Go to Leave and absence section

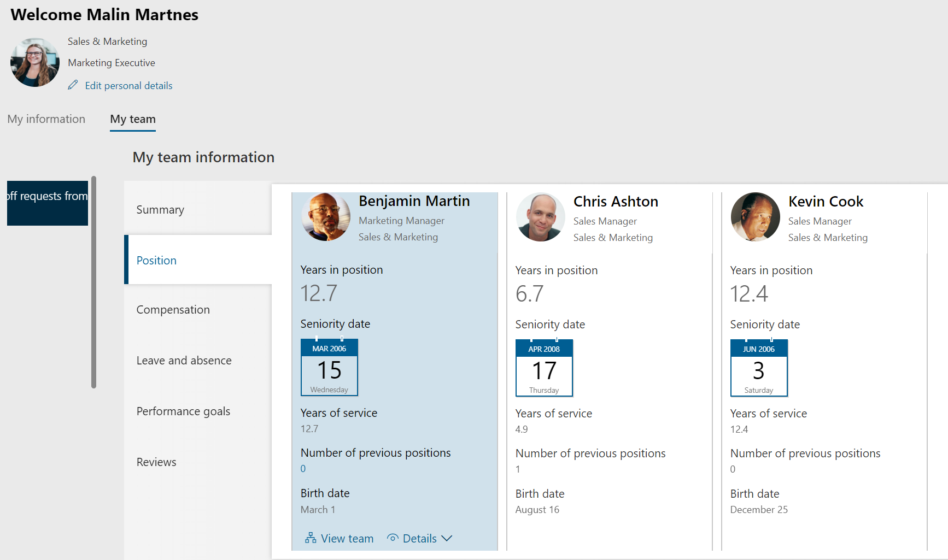[184, 361]
